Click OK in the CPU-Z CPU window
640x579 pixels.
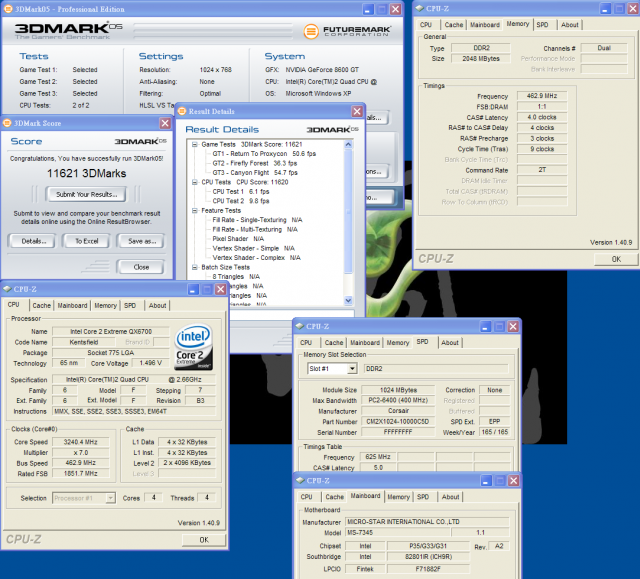[204, 540]
